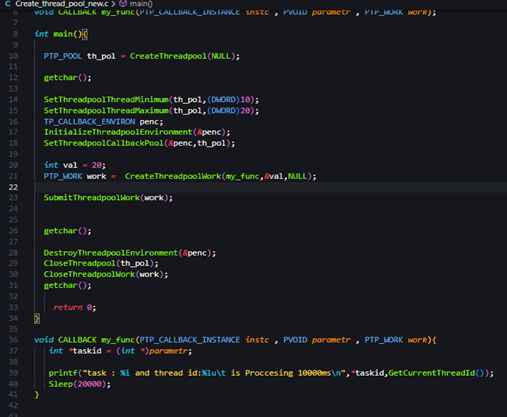Click SubmitThreadpoolWork(work) statement
507x417 pixels.
pos(108,198)
